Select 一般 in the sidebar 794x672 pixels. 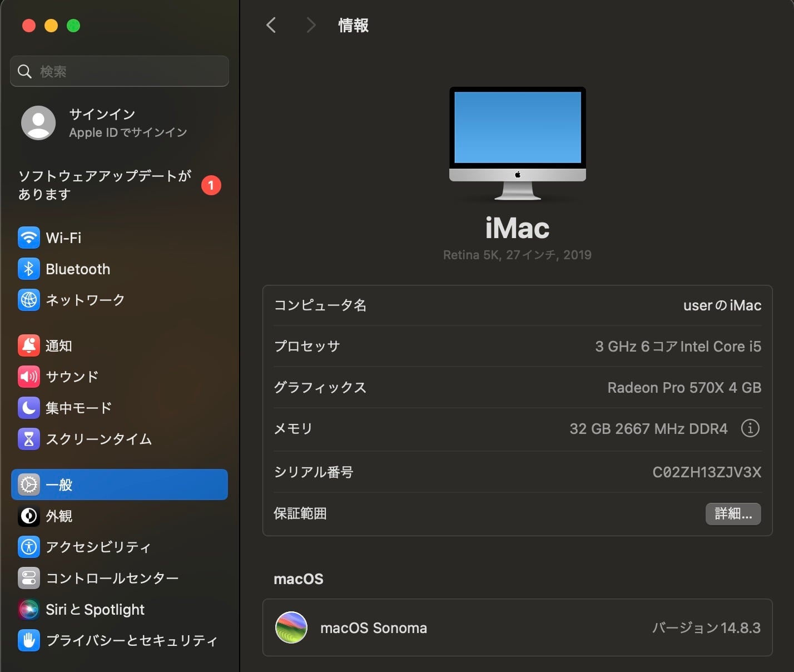coord(119,485)
